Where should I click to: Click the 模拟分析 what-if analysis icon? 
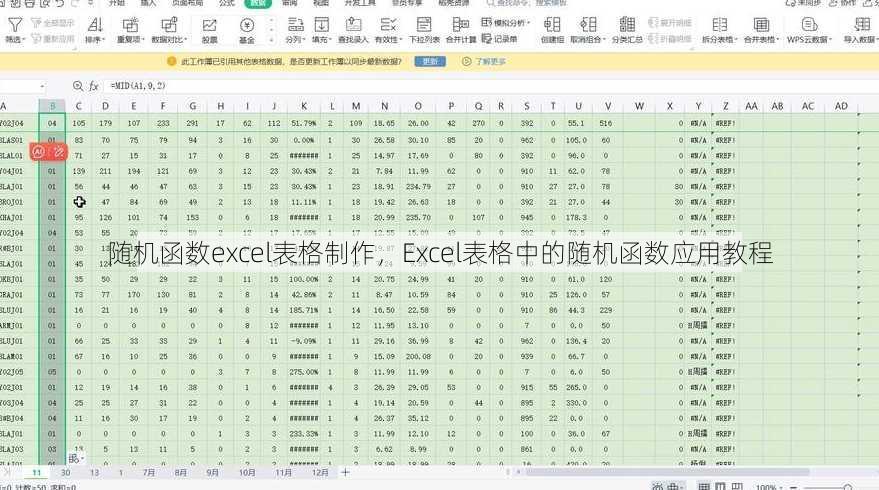tap(487, 22)
